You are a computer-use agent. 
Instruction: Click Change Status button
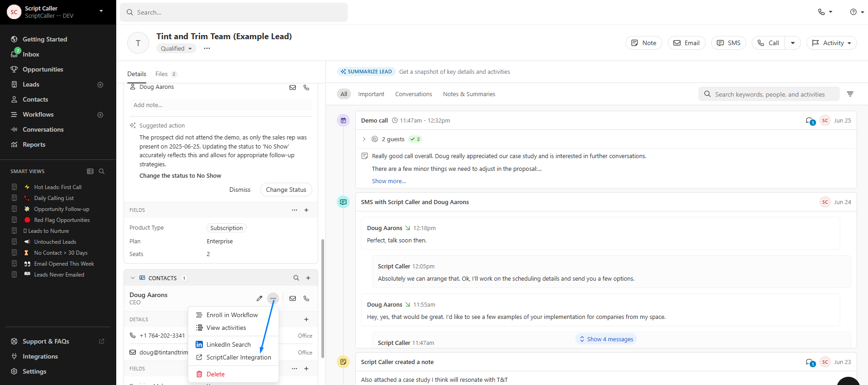286,190
